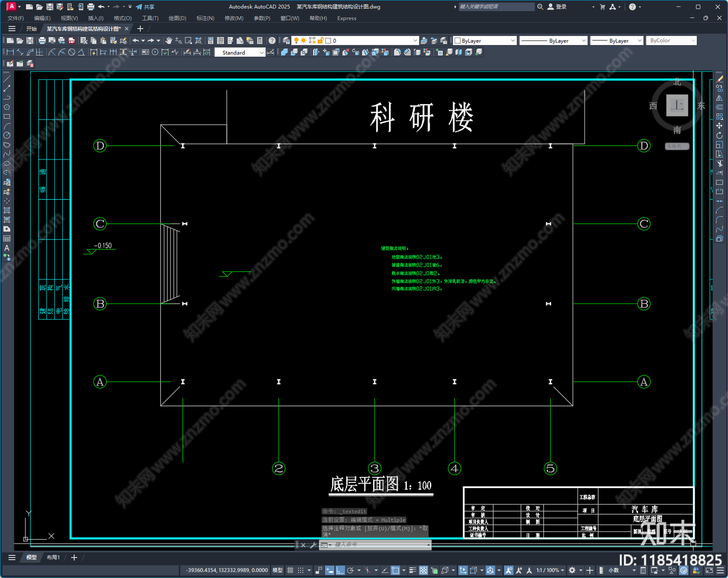Open the ByLayer linetype dropdown
The image size is (728, 578).
tap(553, 41)
